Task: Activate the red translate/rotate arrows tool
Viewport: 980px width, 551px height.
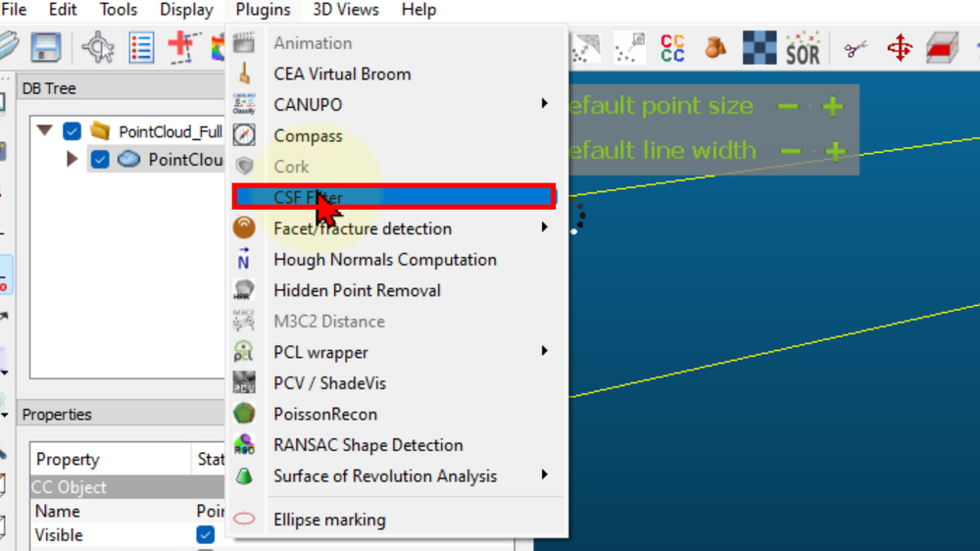Action: coord(900,47)
